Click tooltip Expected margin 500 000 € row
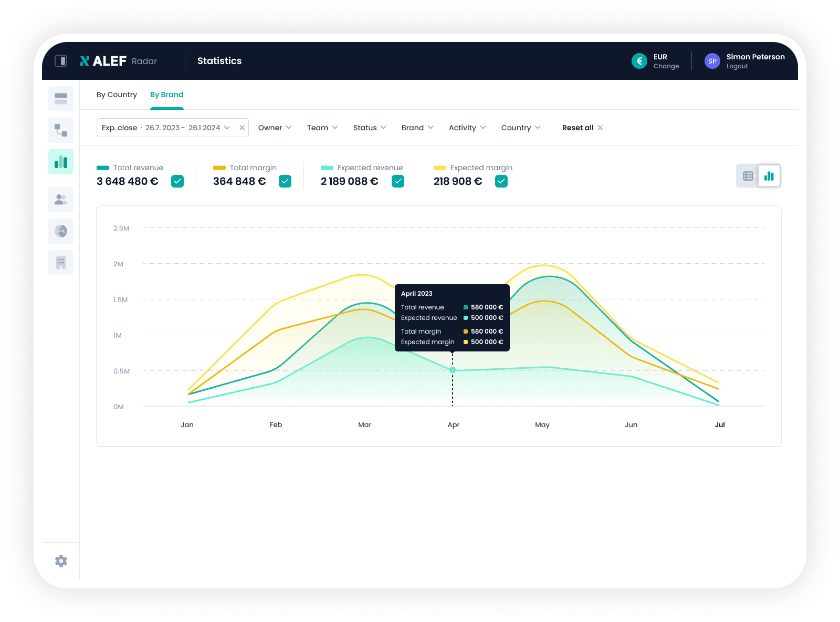Image resolution: width=840 pixels, height=622 pixels. pos(452,342)
